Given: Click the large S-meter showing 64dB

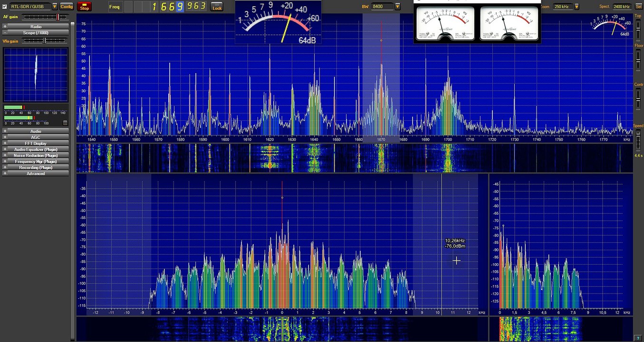Looking at the screenshot, I should point(278,22).
